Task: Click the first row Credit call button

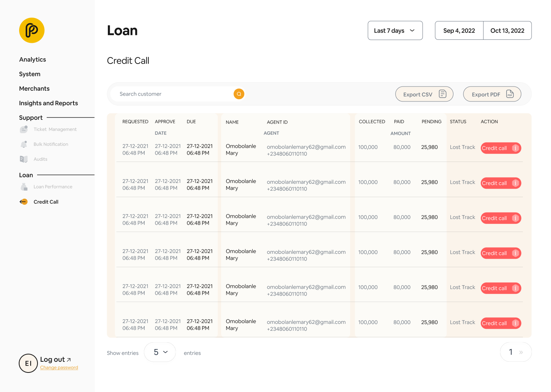Action: click(x=501, y=148)
